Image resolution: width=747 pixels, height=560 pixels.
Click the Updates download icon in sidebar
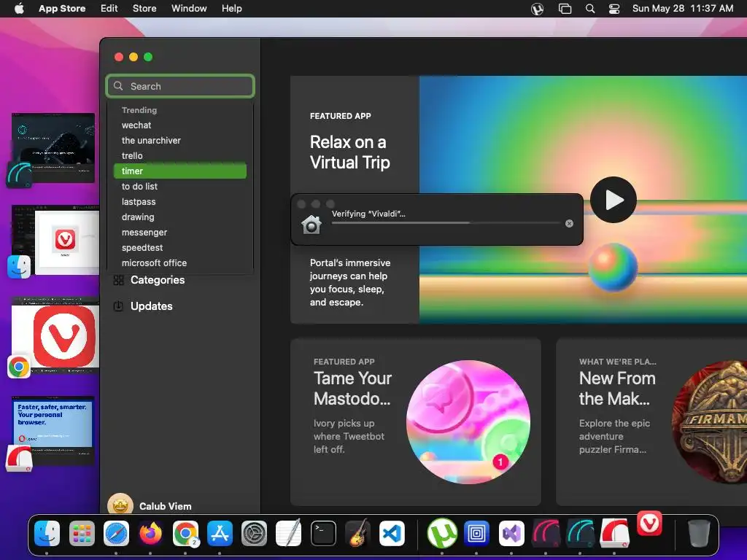119,306
